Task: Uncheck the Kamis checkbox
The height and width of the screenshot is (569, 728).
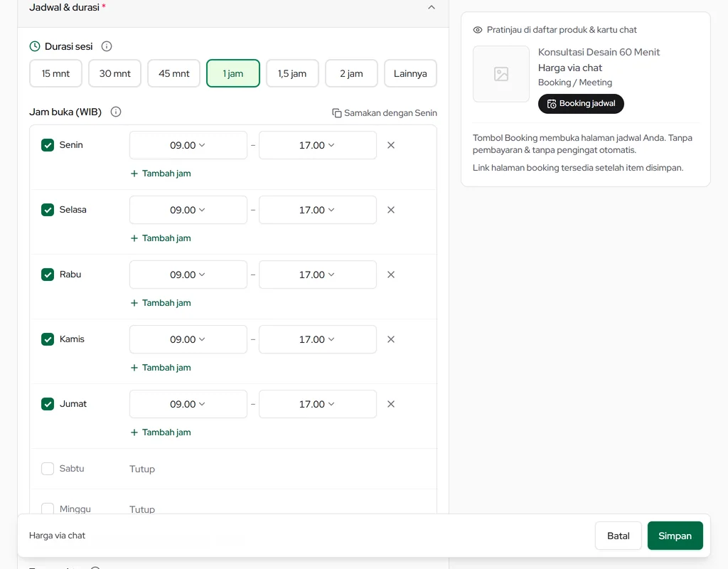Action: tap(48, 339)
